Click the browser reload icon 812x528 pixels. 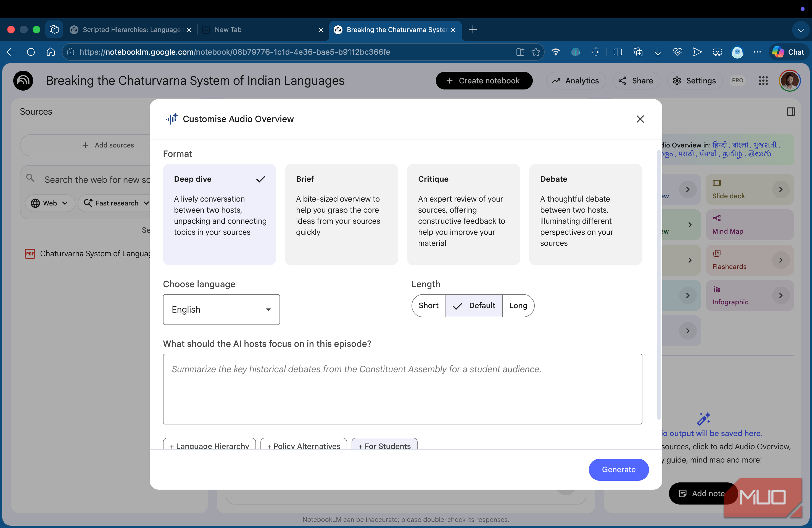click(31, 52)
